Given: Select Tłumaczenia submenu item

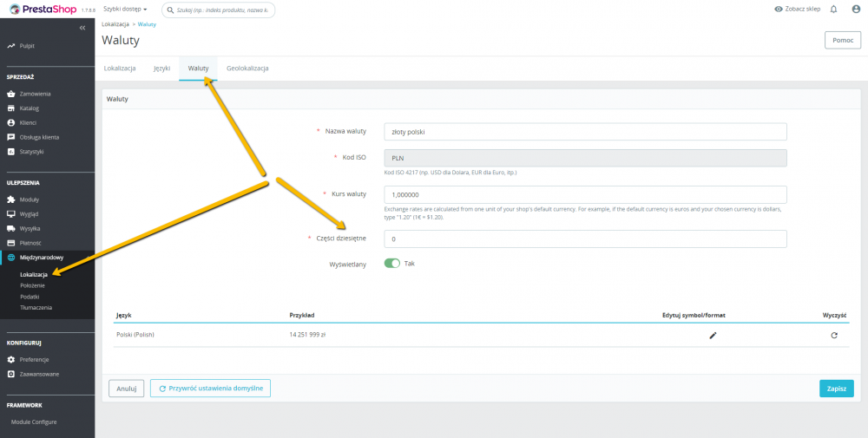Looking at the screenshot, I should tap(36, 308).
